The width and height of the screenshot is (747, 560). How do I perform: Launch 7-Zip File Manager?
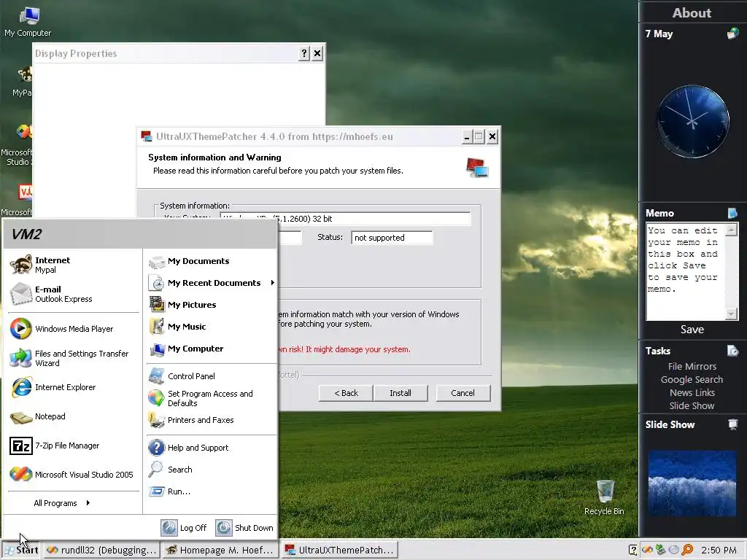[x=74, y=446]
